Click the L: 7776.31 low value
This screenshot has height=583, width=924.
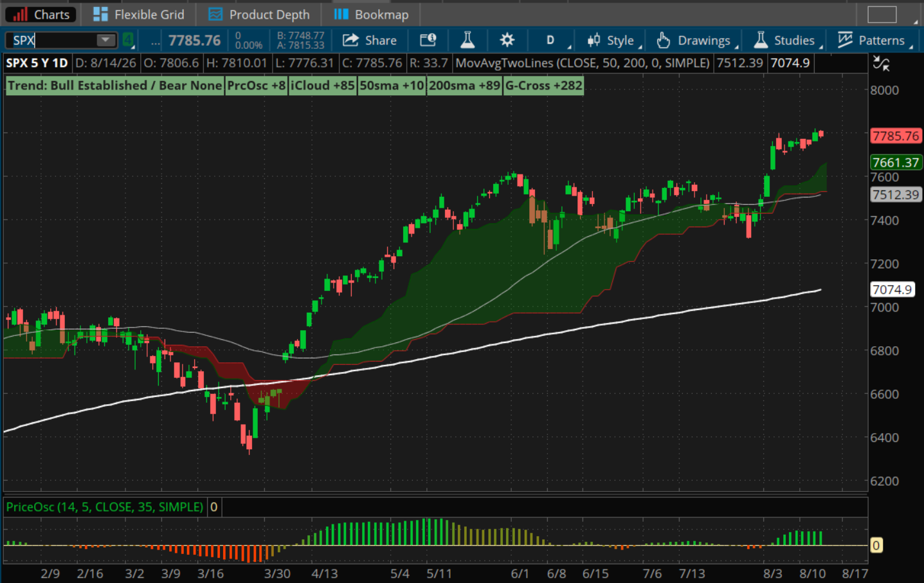coord(305,63)
